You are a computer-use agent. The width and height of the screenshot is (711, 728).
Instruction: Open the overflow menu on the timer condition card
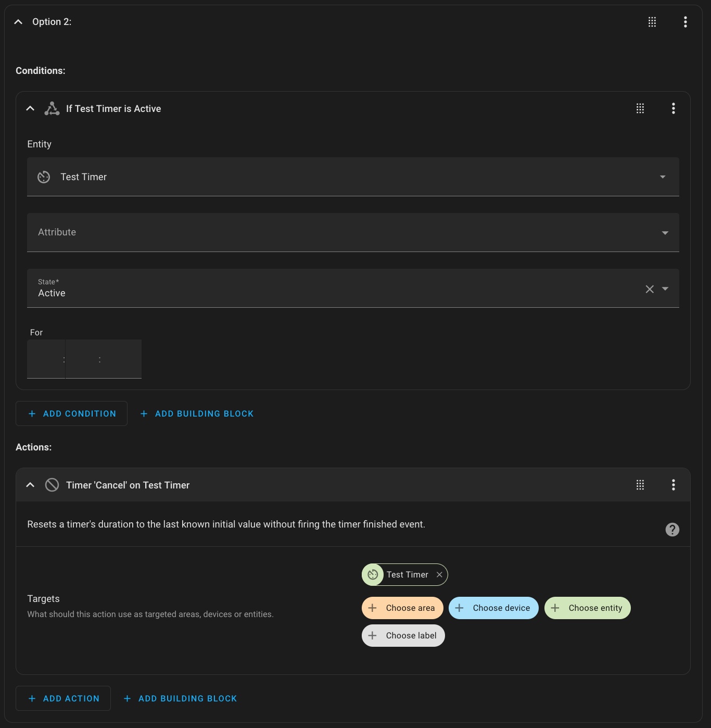point(673,108)
